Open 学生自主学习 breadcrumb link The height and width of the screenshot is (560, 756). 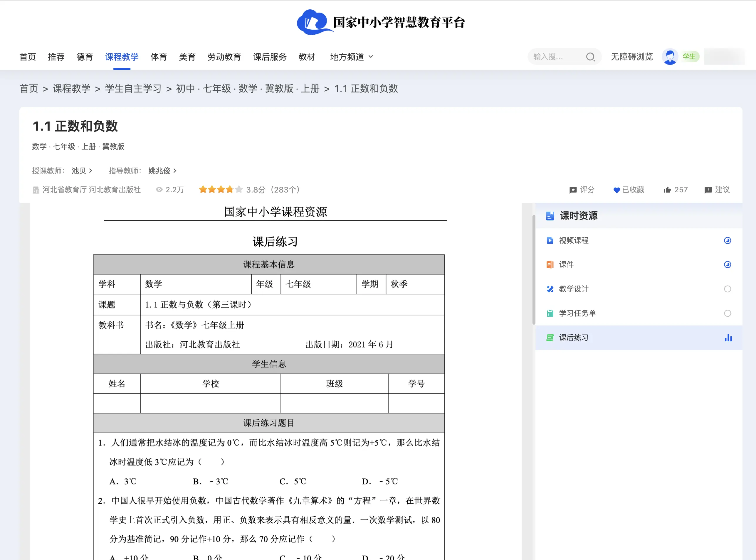(x=133, y=88)
